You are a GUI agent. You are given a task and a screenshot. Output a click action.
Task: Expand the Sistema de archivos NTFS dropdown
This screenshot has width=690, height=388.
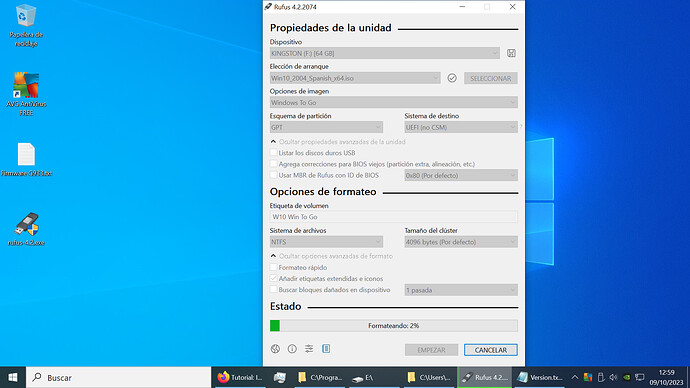point(326,242)
